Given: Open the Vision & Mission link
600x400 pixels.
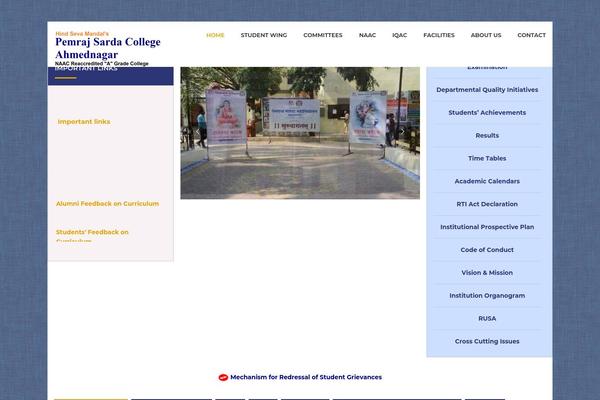Looking at the screenshot, I should [487, 273].
